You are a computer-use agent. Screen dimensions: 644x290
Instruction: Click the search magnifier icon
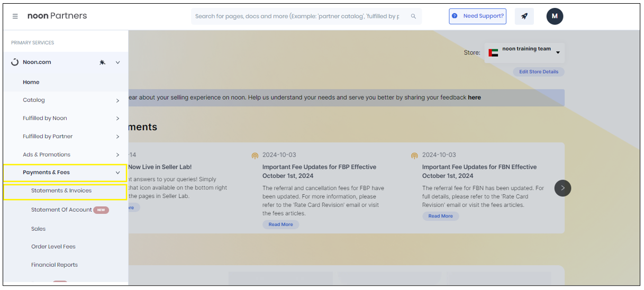pyautogui.click(x=413, y=16)
